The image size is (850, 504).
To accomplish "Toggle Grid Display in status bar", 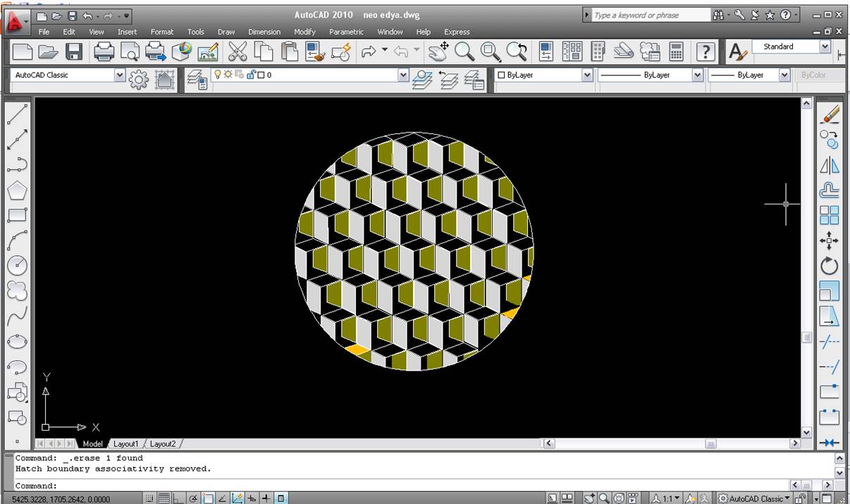I will [x=164, y=498].
